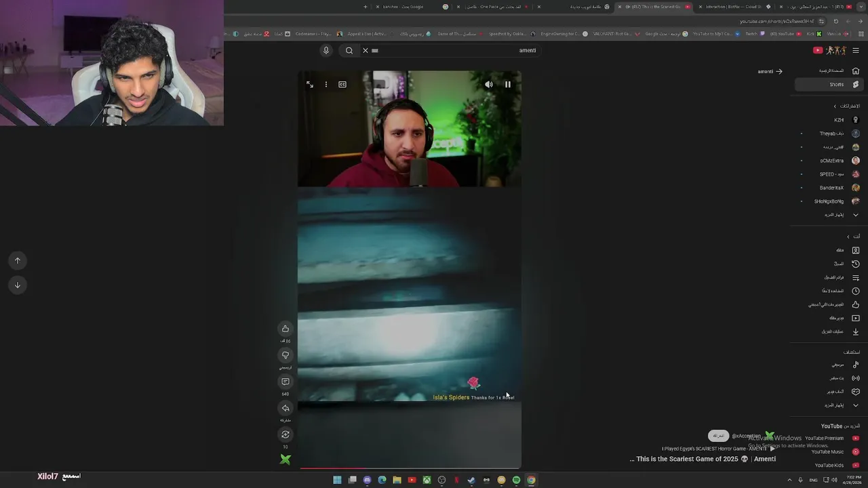This screenshot has height=488, width=868.
Task: Open the remix option for the Short
Action: 285,434
